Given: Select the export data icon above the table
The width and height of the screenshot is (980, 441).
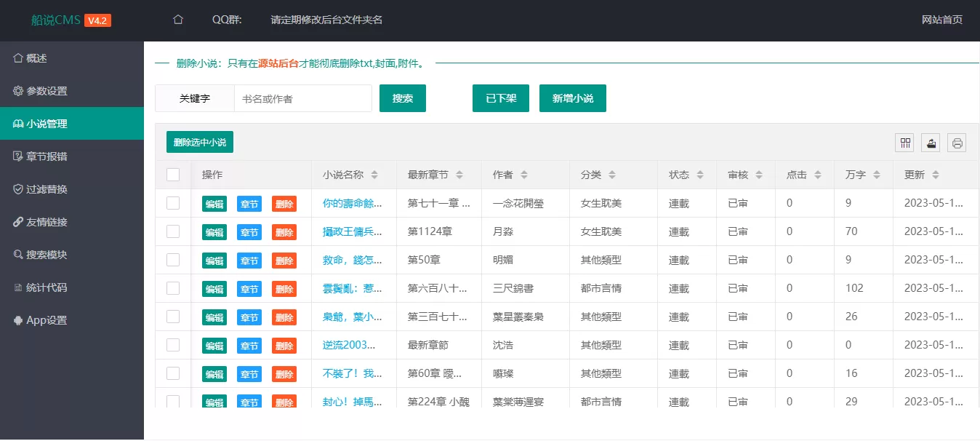Looking at the screenshot, I should coord(931,143).
